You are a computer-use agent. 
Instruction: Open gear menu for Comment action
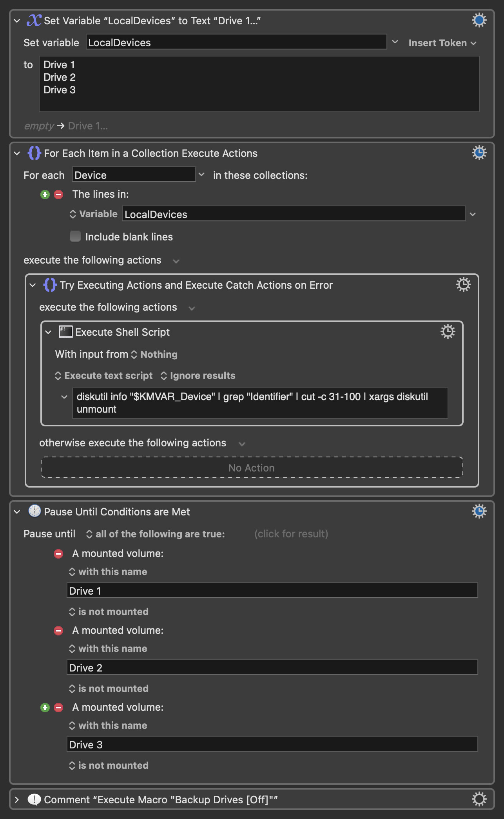click(479, 799)
